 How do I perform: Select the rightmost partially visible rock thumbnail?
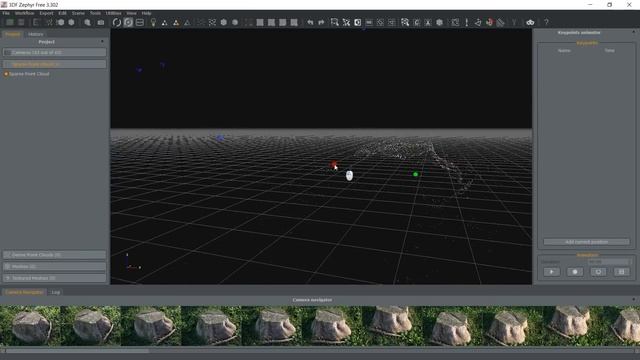click(622, 326)
